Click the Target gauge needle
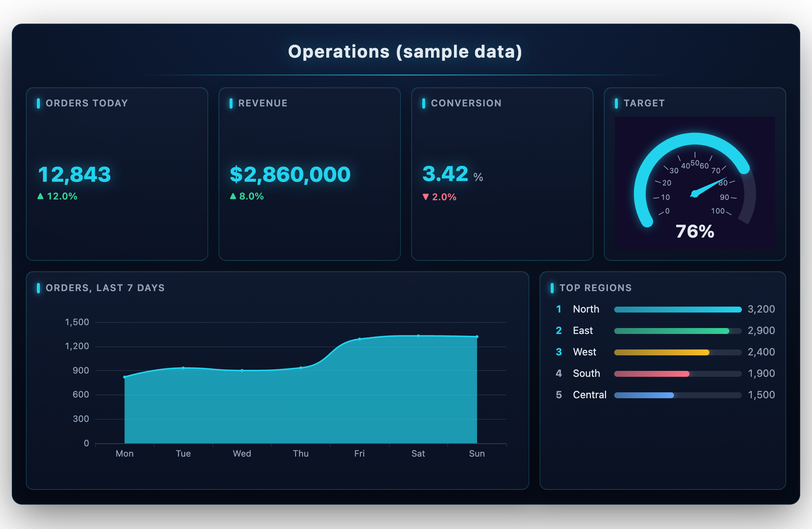 [708, 187]
